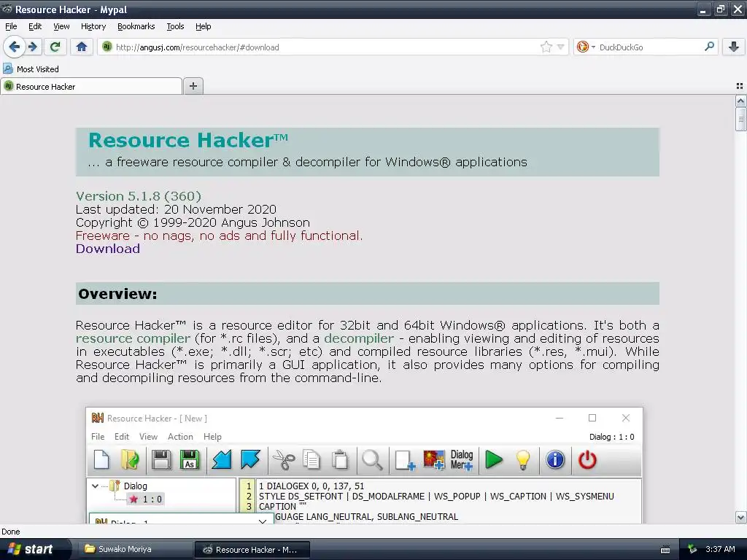The height and width of the screenshot is (560, 747).
Task: Click the search magnifier in the search box
Action: coord(709,47)
